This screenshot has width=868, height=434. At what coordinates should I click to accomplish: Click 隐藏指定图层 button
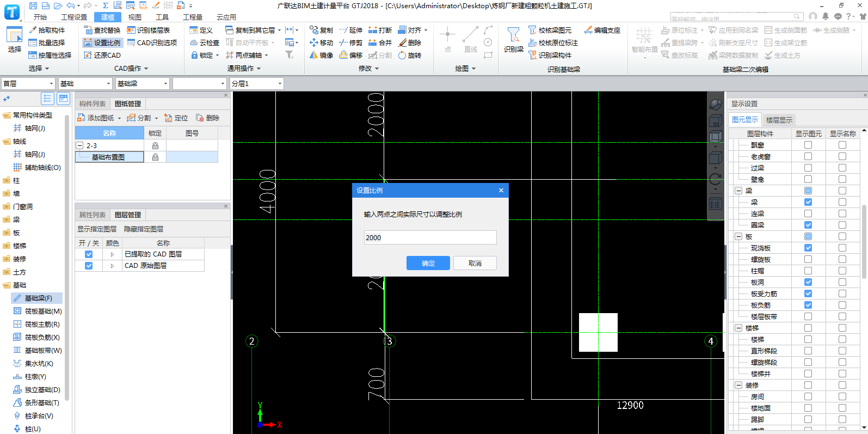144,229
